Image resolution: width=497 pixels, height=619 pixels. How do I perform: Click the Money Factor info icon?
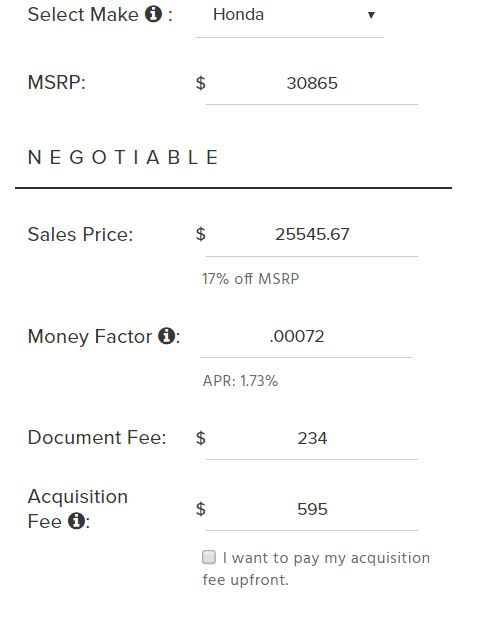click(167, 336)
